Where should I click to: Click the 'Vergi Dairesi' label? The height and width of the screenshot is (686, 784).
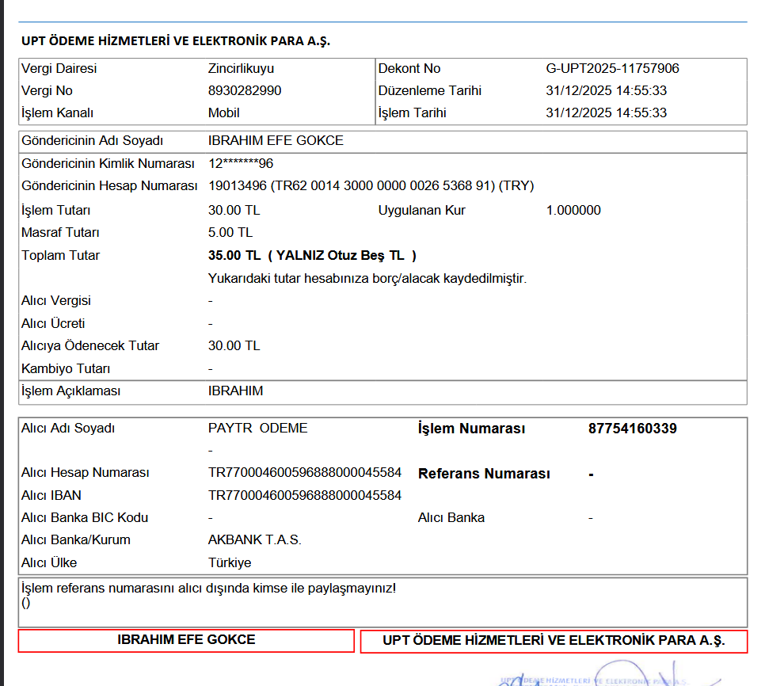[x=59, y=68]
